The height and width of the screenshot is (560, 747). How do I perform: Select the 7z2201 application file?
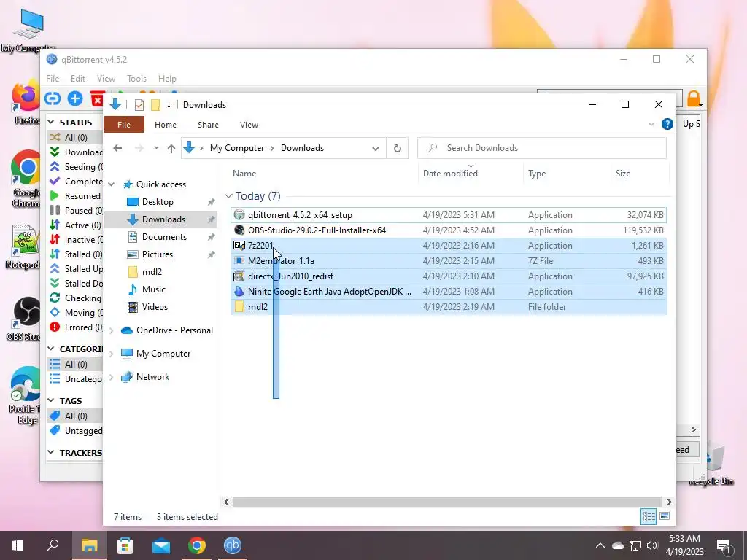tap(449, 245)
